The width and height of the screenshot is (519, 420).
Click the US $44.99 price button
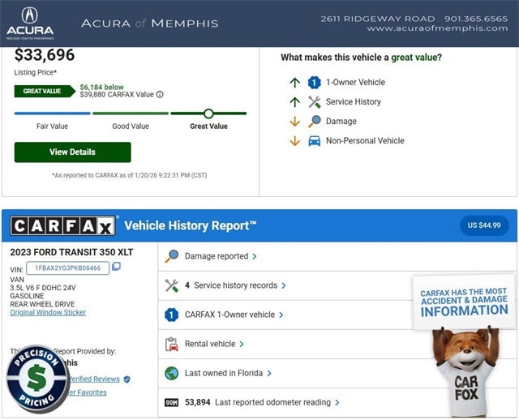[x=483, y=225]
